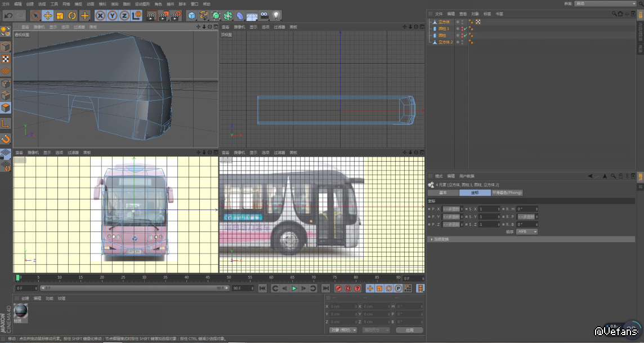Screen dimensions: 644x343
Task: Open the HPB rotation order dropdown
Action: coord(527,231)
